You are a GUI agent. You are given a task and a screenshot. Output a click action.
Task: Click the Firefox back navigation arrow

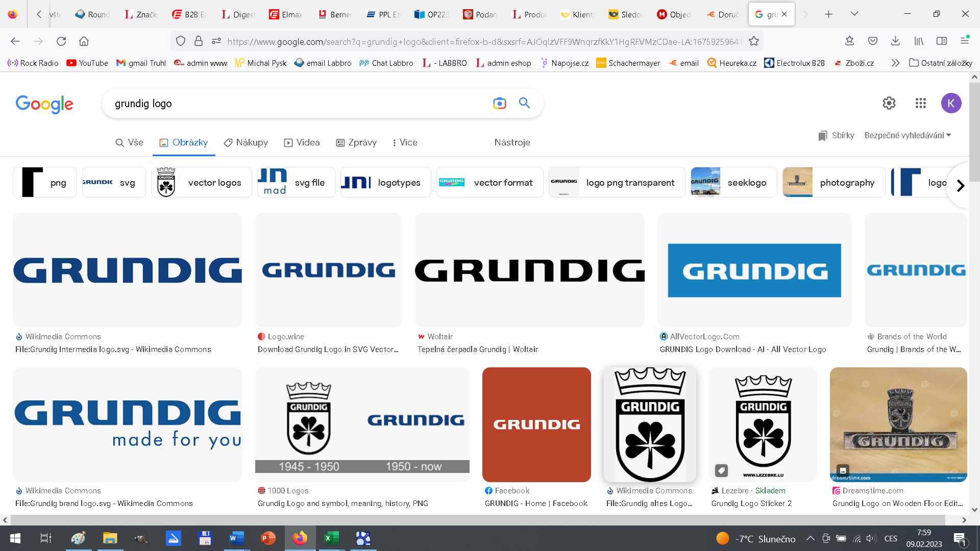pos(15,41)
